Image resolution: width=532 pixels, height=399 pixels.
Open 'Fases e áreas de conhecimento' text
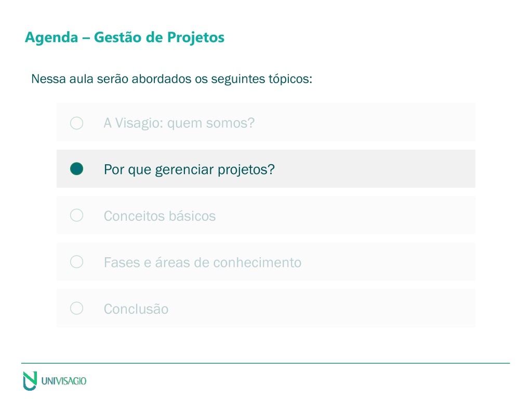(x=203, y=262)
